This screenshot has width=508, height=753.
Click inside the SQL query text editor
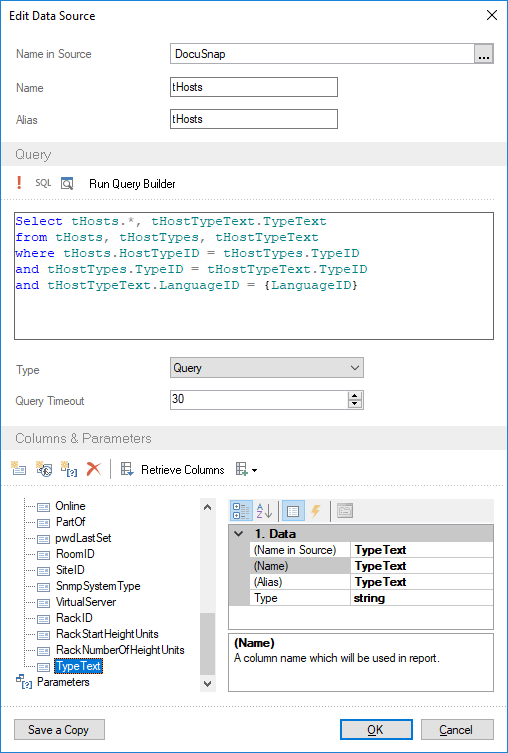pyautogui.click(x=254, y=276)
